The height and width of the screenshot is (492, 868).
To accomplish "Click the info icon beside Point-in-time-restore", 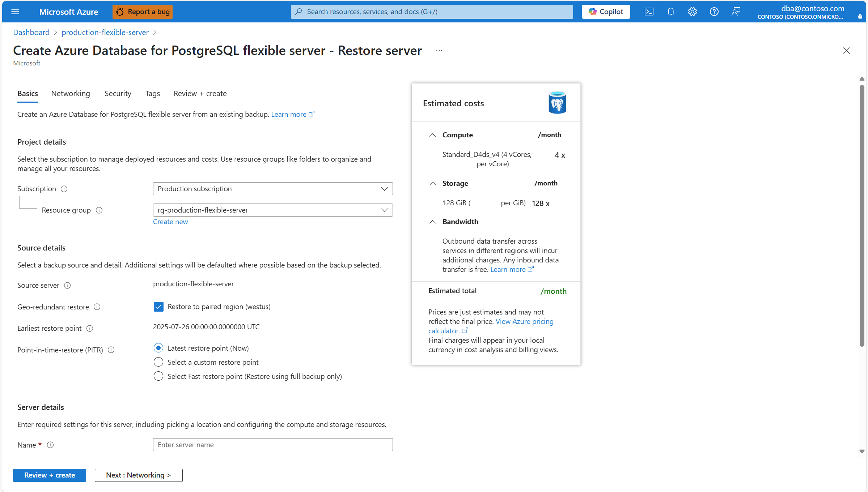I will click(111, 350).
